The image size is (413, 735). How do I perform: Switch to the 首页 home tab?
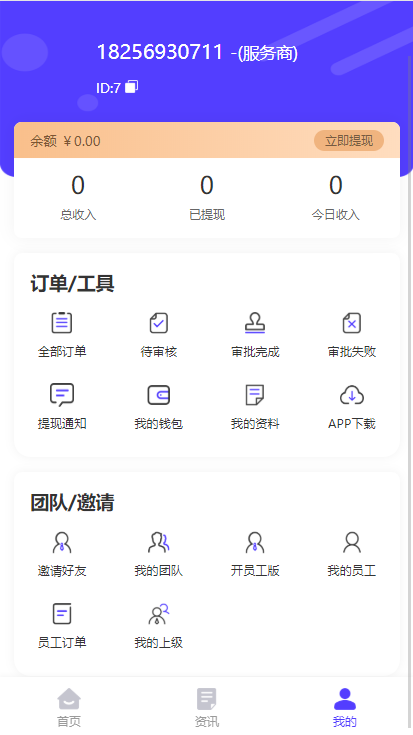(x=69, y=708)
